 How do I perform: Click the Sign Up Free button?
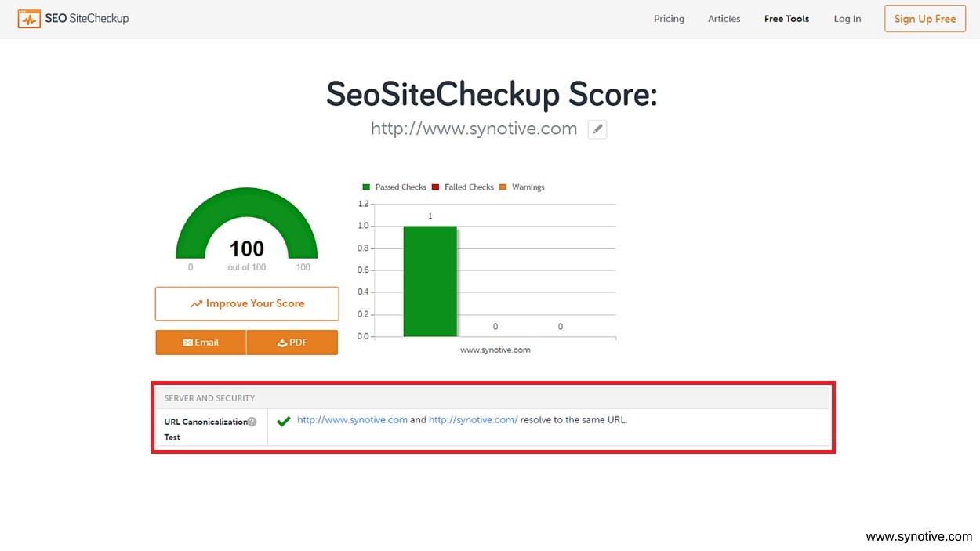coord(925,19)
